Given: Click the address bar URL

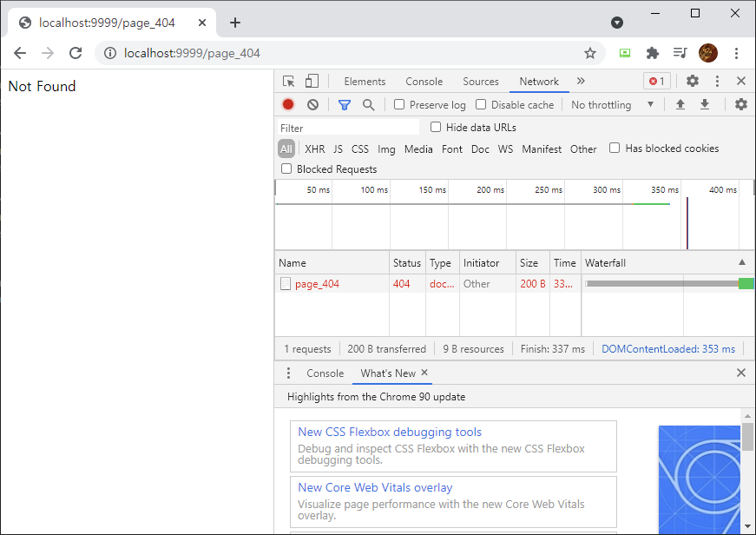Looking at the screenshot, I should (192, 53).
